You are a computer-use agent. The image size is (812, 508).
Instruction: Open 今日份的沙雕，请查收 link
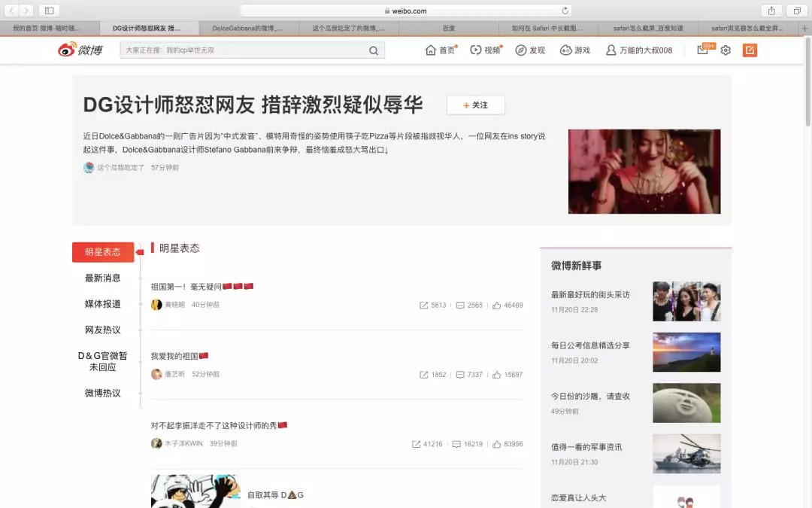tap(590, 397)
